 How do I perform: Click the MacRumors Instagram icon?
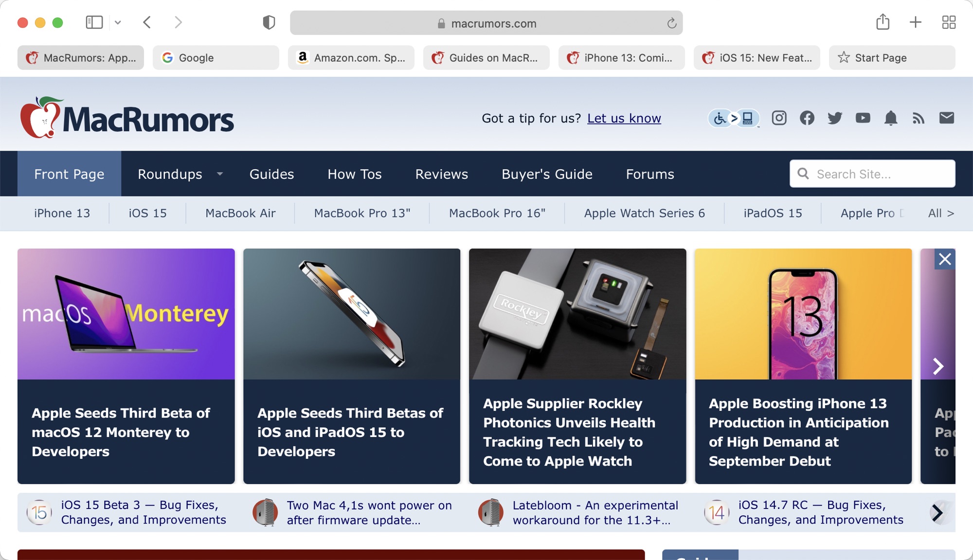tap(779, 119)
